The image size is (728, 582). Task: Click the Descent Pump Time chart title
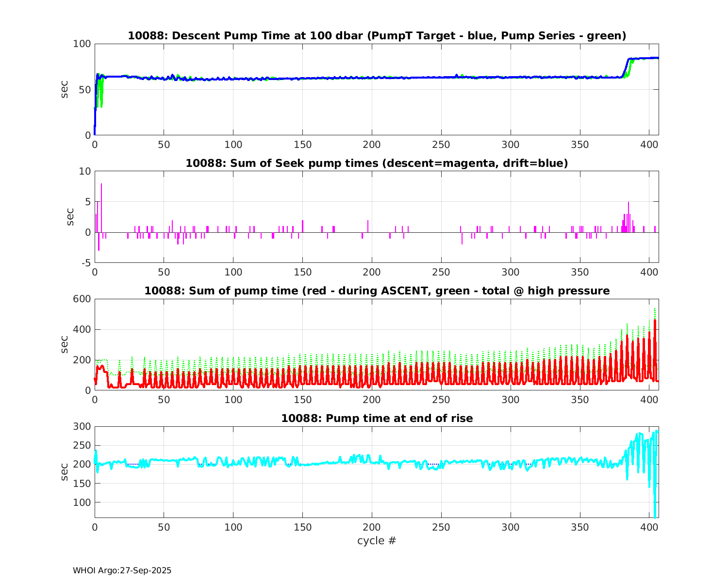coord(377,36)
